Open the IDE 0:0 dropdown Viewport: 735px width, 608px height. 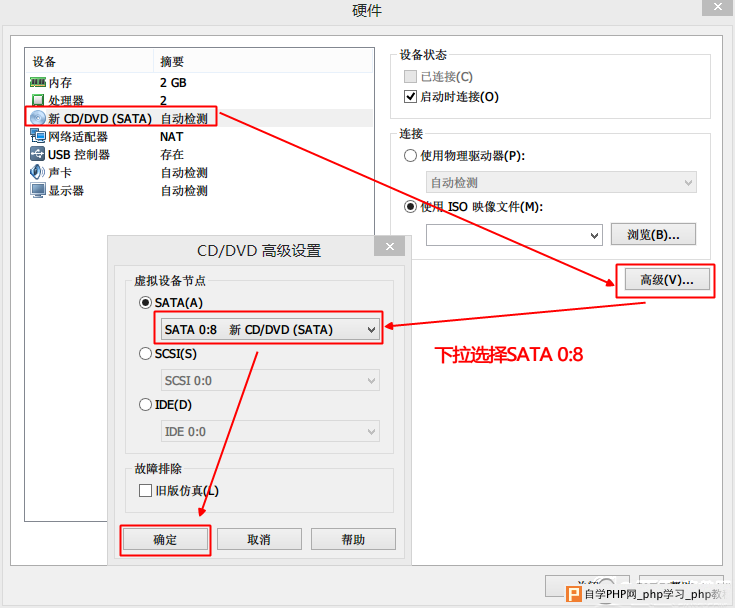270,431
